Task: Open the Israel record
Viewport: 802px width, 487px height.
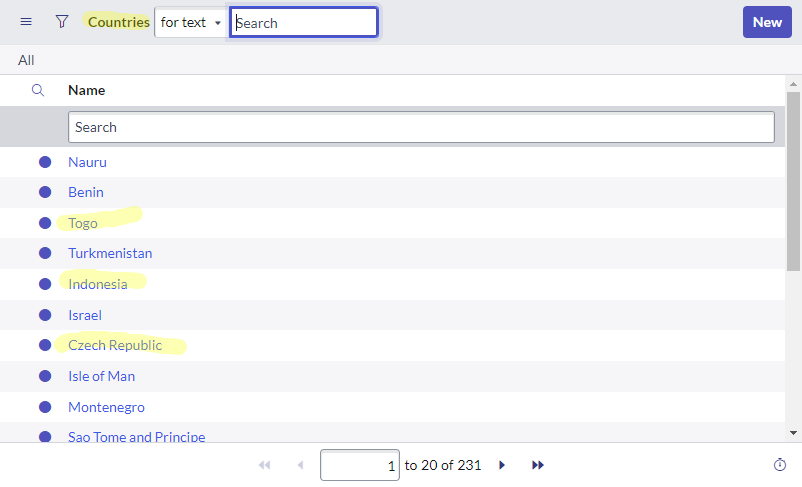Action: pyautogui.click(x=85, y=315)
